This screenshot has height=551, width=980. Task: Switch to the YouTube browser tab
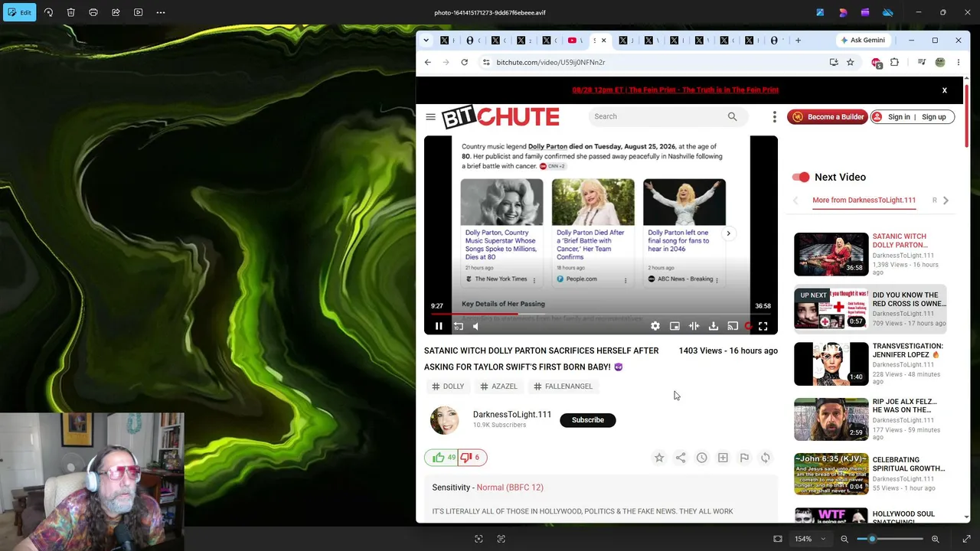coord(572,40)
